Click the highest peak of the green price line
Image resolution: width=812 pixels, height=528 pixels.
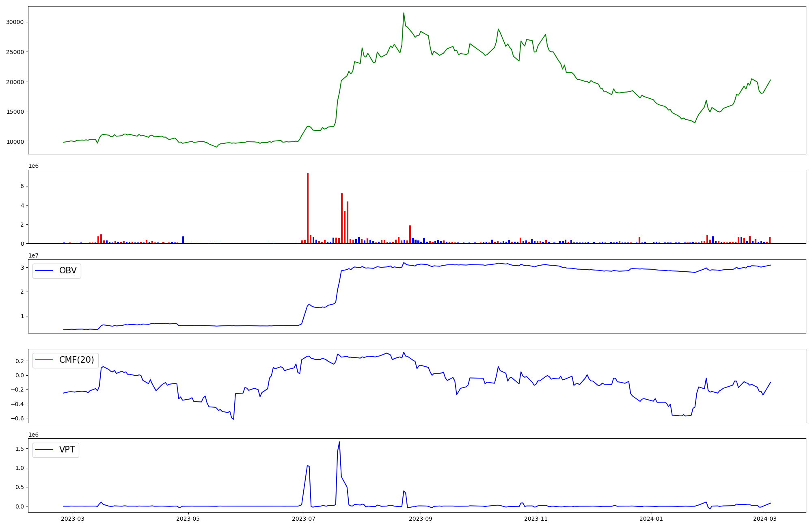(x=404, y=13)
